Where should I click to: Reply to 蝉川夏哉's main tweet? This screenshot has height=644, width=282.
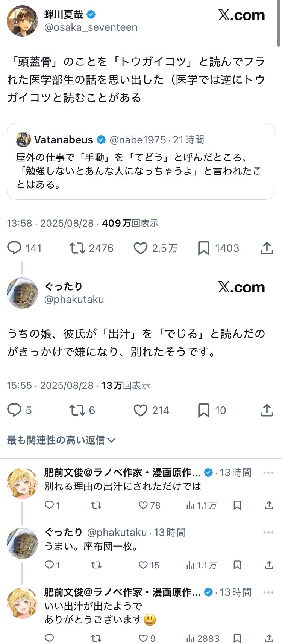(x=15, y=248)
